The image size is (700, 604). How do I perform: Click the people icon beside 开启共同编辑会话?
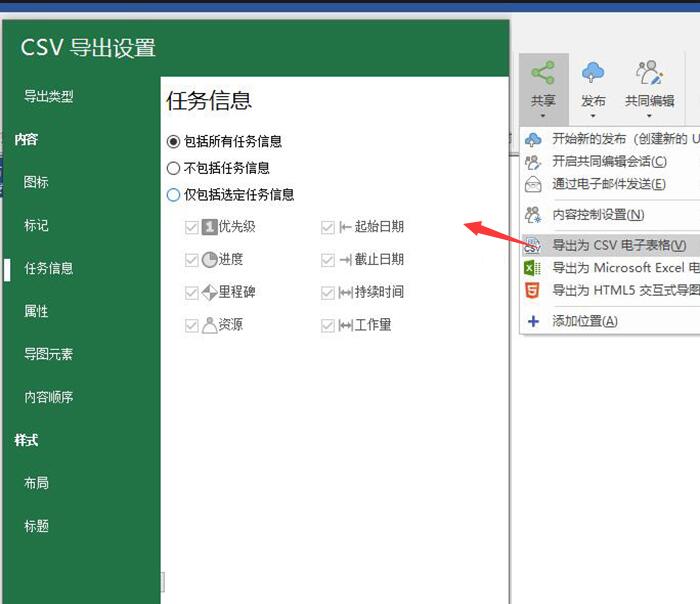click(533, 162)
